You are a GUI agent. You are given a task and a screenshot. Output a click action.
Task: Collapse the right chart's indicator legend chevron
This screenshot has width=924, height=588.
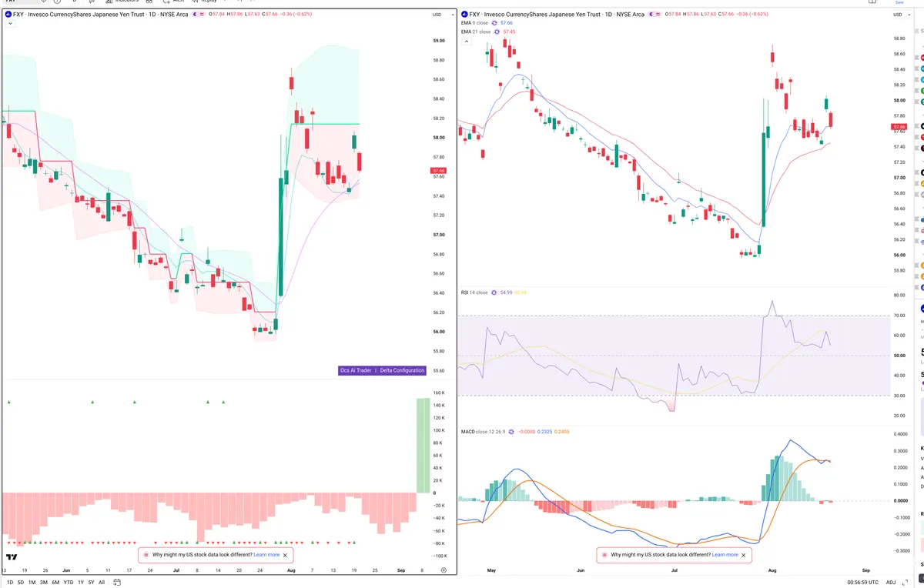tap(466, 41)
